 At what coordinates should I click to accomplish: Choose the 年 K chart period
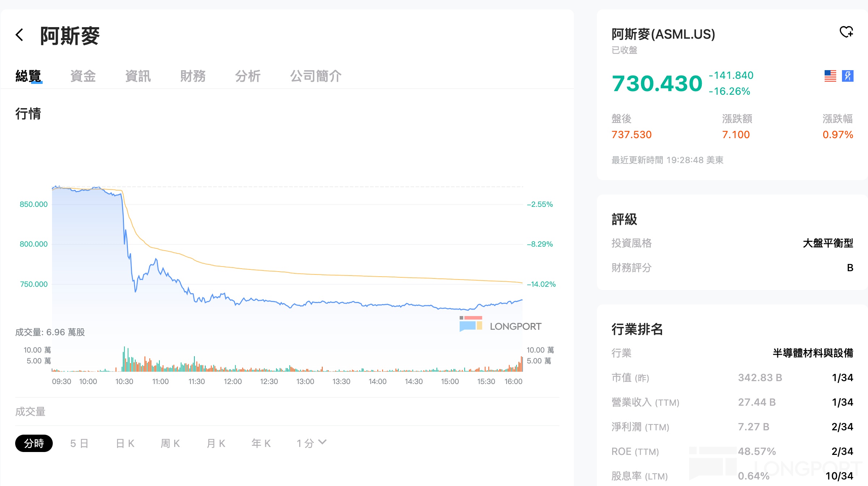point(261,443)
